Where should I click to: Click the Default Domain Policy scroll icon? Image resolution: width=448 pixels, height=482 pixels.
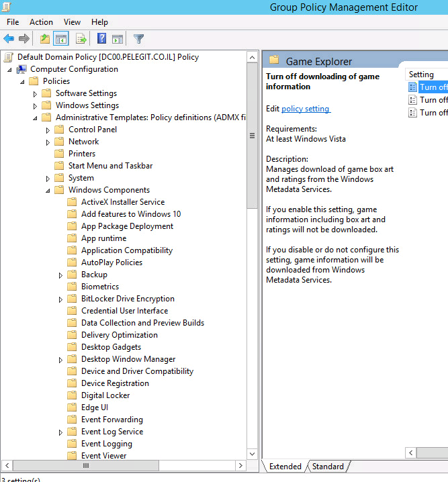(x=9, y=57)
